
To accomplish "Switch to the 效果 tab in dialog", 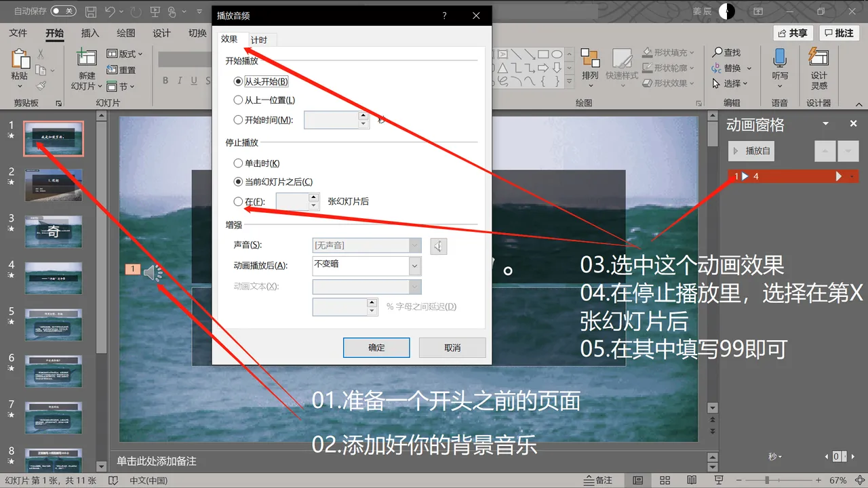I will click(229, 39).
